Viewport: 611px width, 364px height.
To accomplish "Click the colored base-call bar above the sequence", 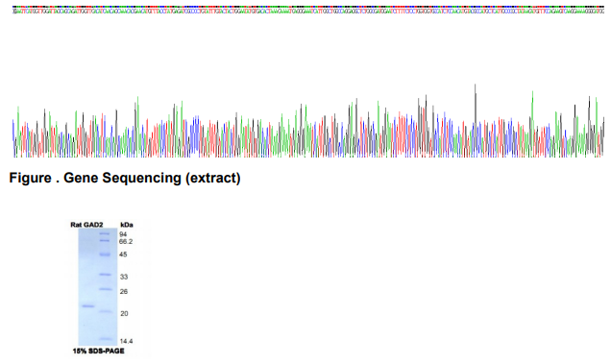I will [x=308, y=7].
